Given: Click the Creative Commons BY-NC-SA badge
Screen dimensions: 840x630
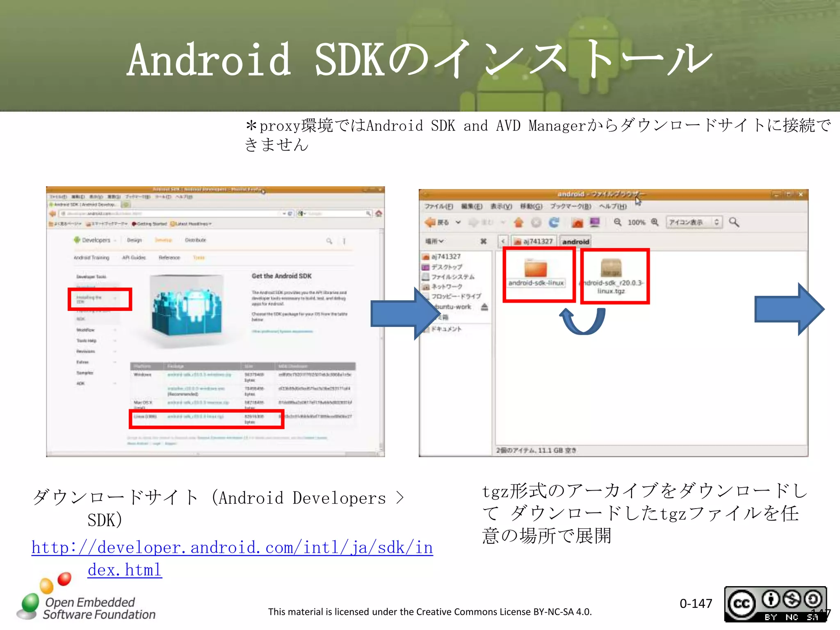Looking at the screenshot, I should 775,604.
